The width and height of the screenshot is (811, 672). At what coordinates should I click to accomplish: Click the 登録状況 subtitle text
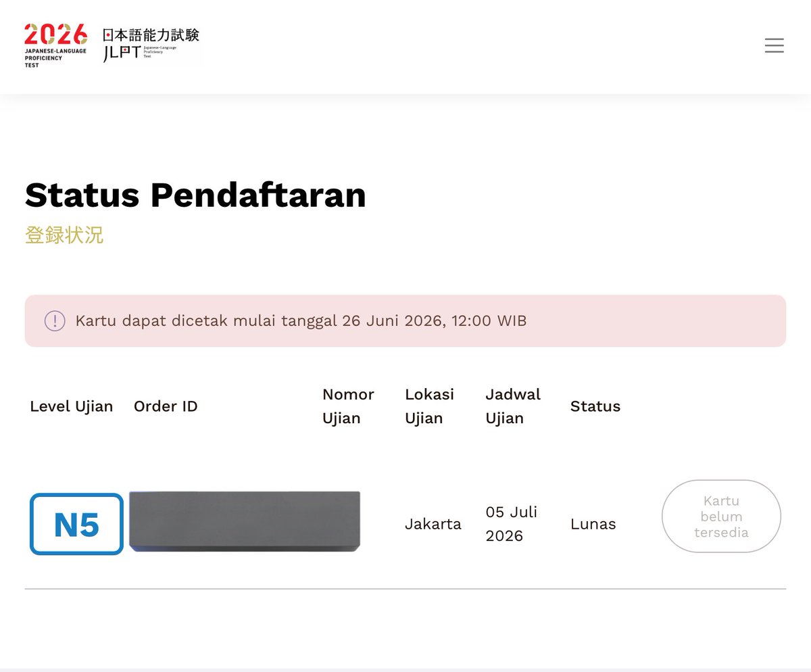[x=64, y=235]
